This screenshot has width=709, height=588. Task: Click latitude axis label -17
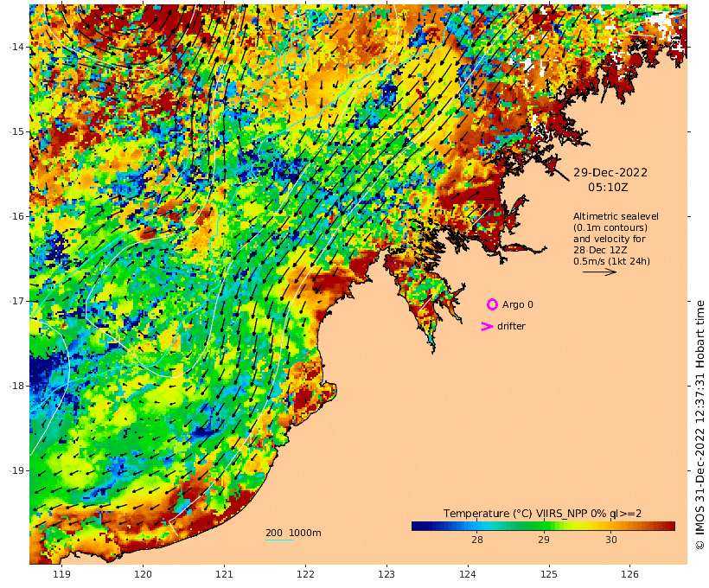click(x=16, y=301)
